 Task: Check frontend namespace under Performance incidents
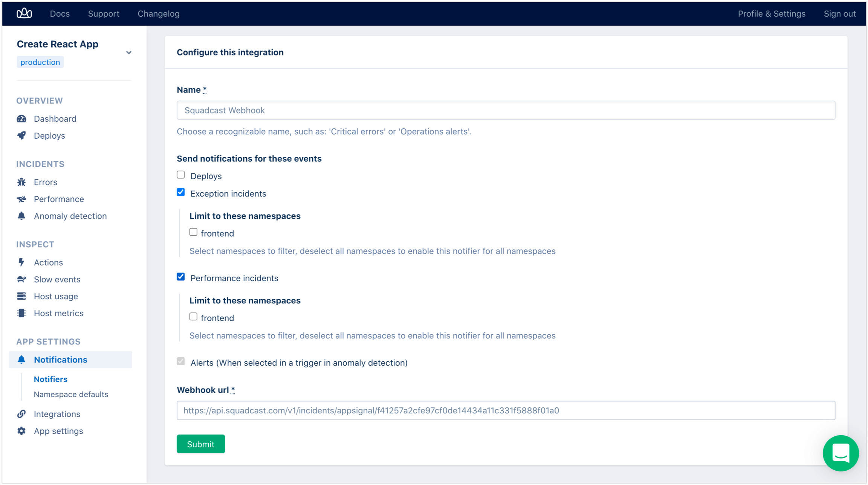pos(193,317)
